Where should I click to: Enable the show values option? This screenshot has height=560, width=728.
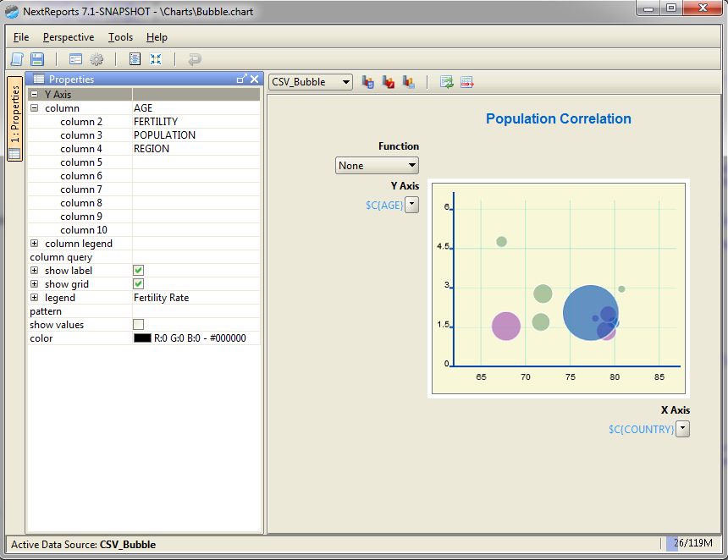point(138,324)
